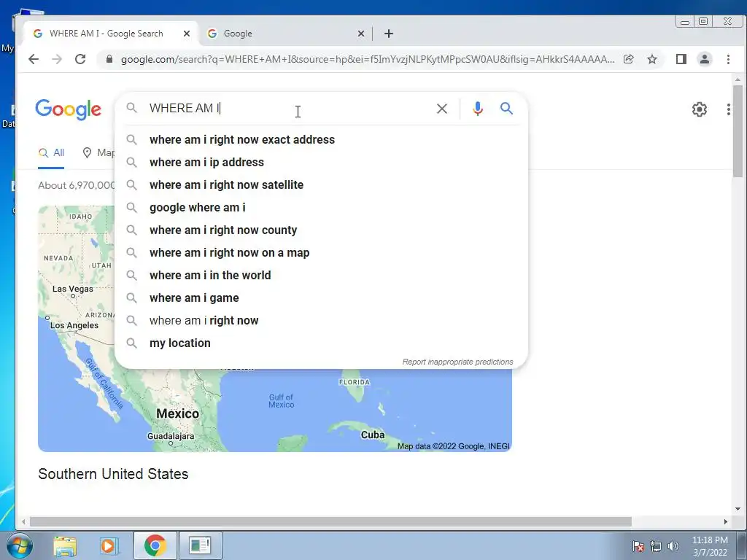This screenshot has width=747, height=560.
Task: Open the Chrome side panel
Action: [681, 59]
